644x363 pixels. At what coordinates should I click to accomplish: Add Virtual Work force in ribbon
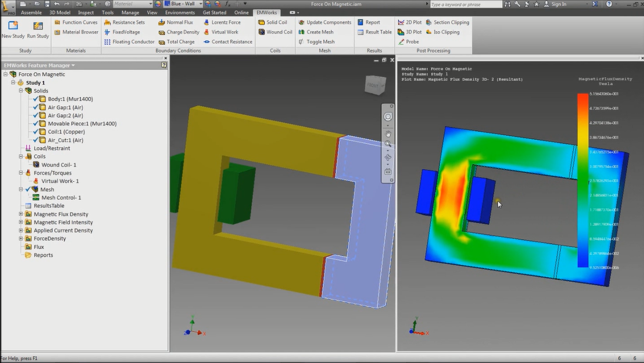(221, 32)
